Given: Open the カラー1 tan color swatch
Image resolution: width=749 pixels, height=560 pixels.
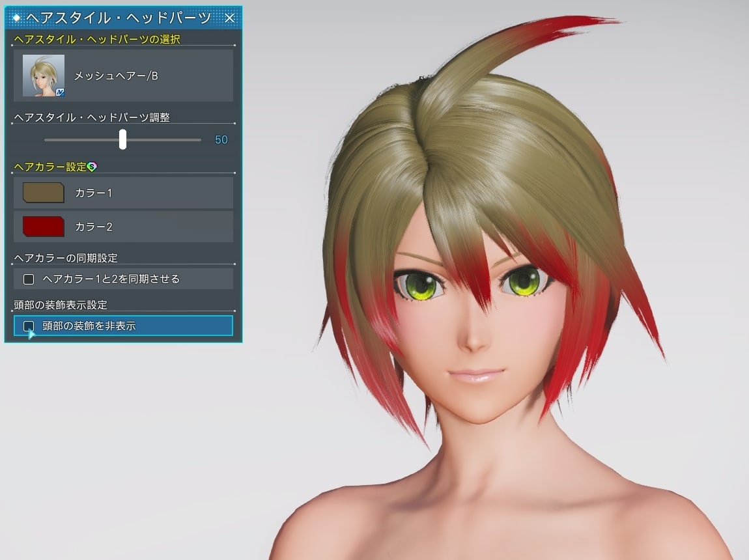Looking at the screenshot, I should [x=44, y=192].
